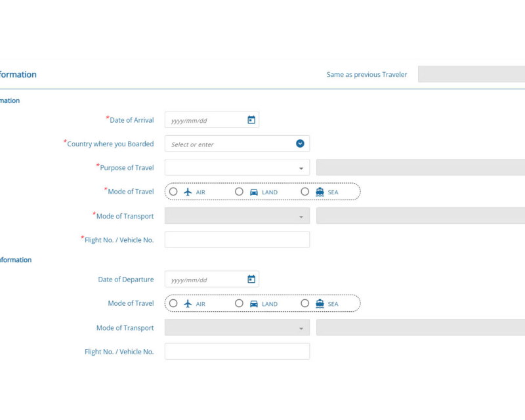Image resolution: width=525 pixels, height=420 pixels.
Task: Open the Date of Arrival calendar icon
Action: (251, 120)
